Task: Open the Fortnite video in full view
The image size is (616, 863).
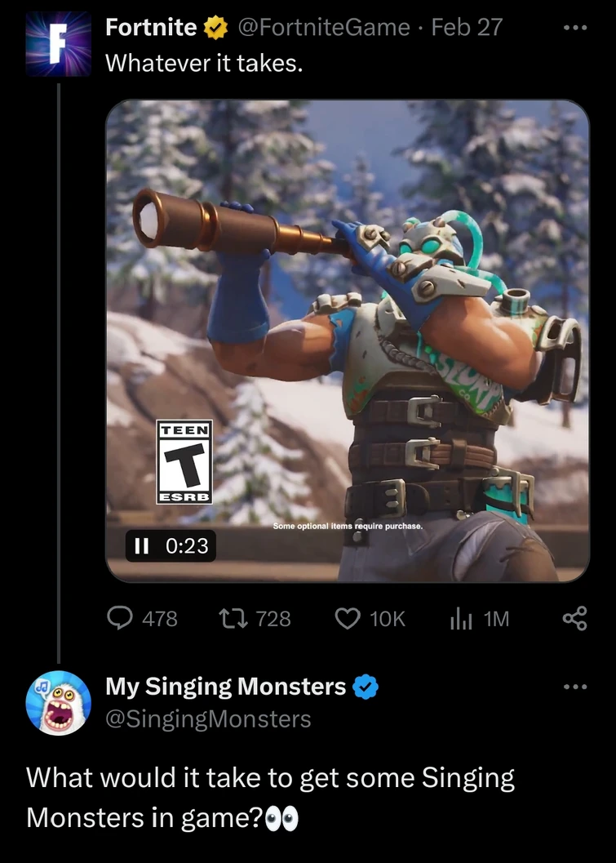Action: (347, 327)
